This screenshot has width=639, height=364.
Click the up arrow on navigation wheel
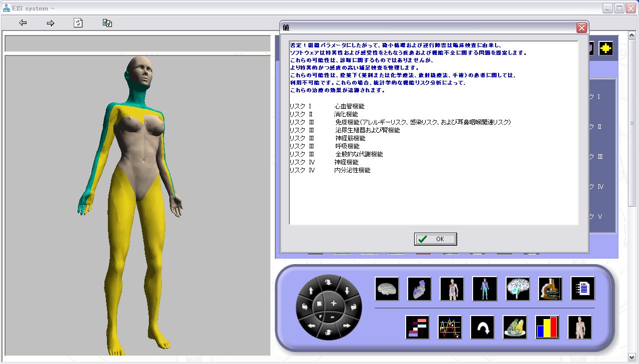point(311,290)
